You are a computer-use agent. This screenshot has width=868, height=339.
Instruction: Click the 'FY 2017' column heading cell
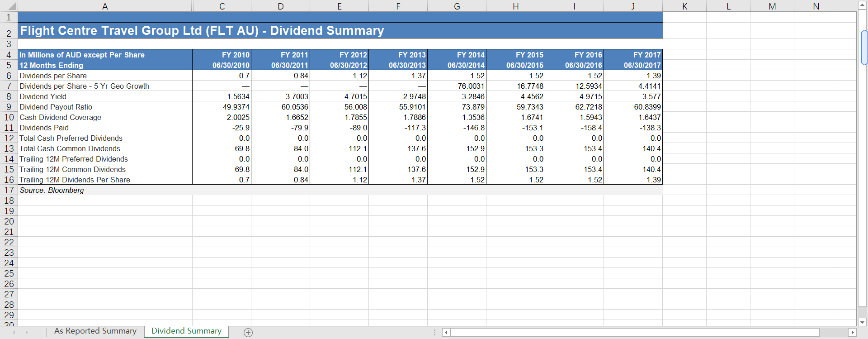point(633,55)
